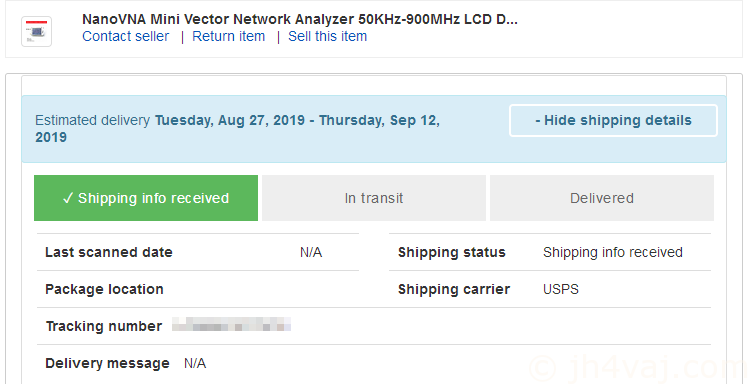Click the Tracking number label
Screen dimensions: 748x384
pos(104,326)
